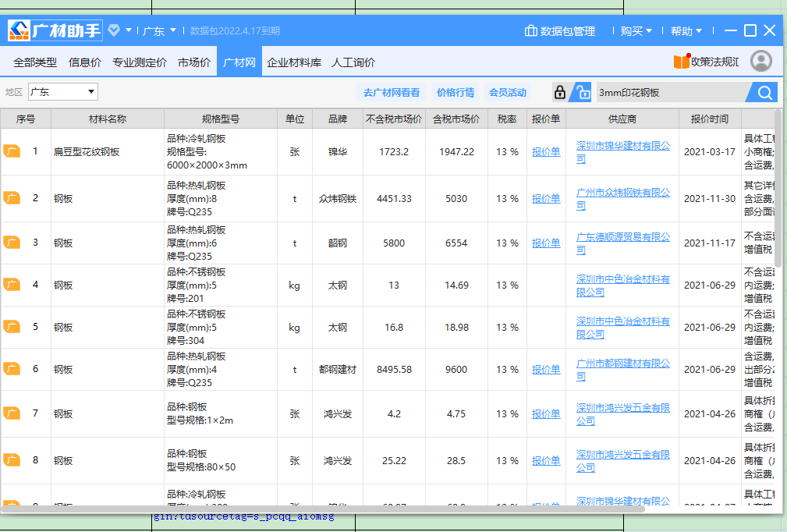787x532 pixels.
Task: Open 报价单 link in the 众炜钢铁 row
Action: (546, 198)
